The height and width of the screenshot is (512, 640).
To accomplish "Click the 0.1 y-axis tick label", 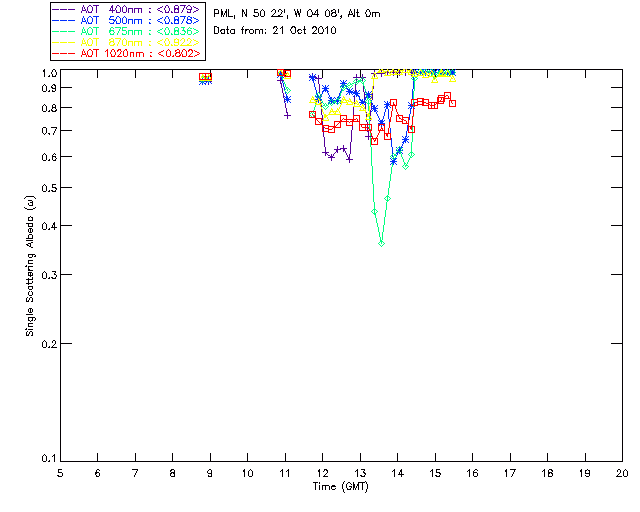I will pos(49,459).
